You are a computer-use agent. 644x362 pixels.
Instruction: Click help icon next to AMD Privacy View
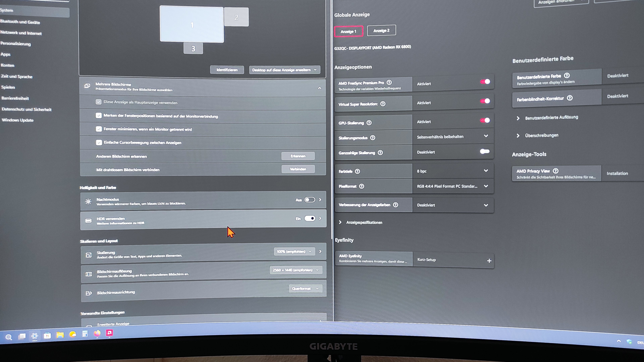555,171
